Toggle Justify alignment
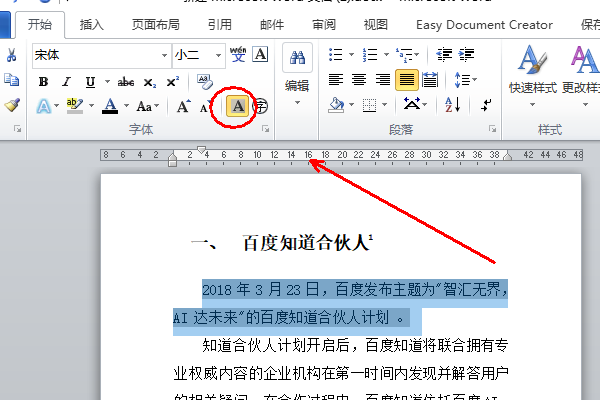The image size is (600, 400). (407, 80)
